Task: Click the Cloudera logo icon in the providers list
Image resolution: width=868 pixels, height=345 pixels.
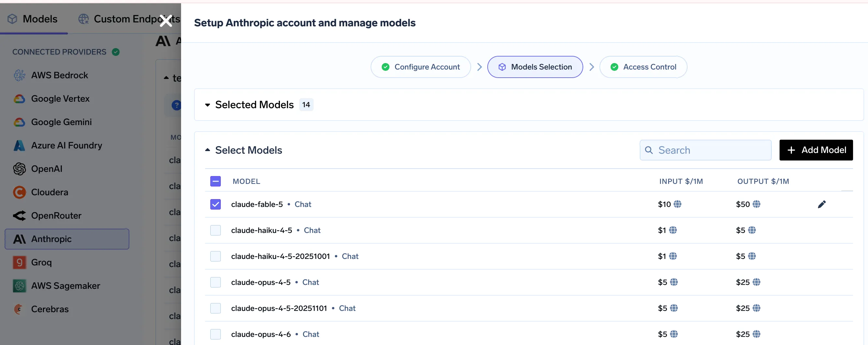Action: pyautogui.click(x=20, y=192)
